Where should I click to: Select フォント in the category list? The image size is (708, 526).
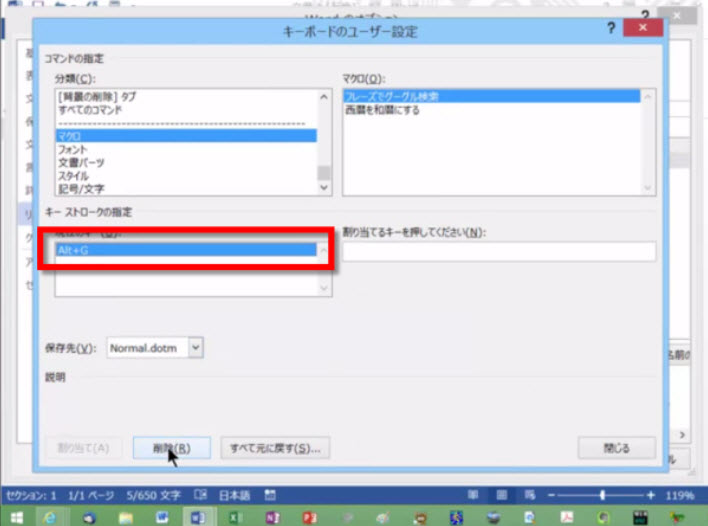tap(73, 149)
